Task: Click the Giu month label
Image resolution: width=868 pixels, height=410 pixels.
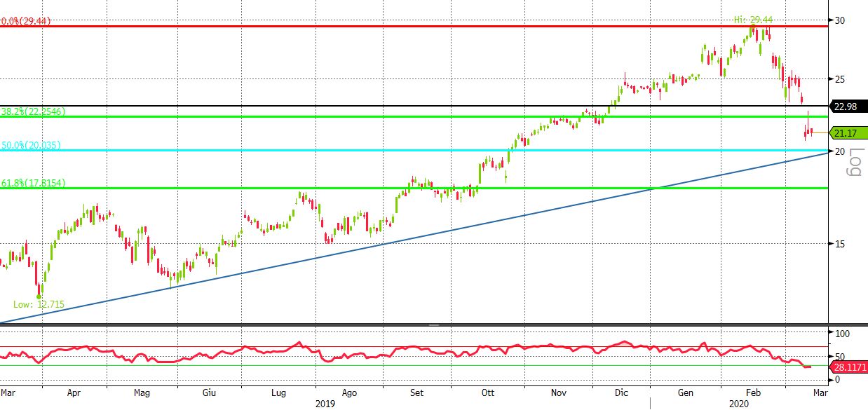Action: 210,393
